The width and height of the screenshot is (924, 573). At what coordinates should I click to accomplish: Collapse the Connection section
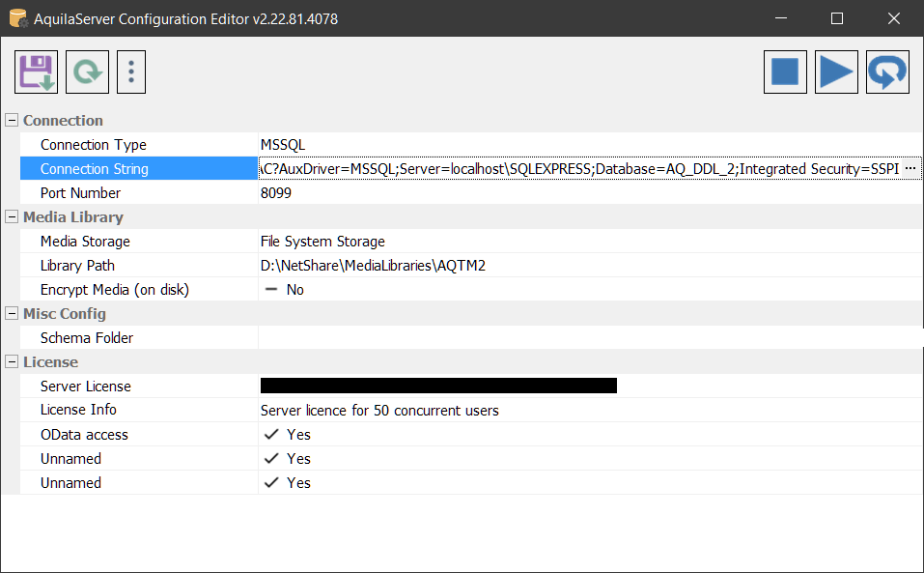pyautogui.click(x=12, y=121)
